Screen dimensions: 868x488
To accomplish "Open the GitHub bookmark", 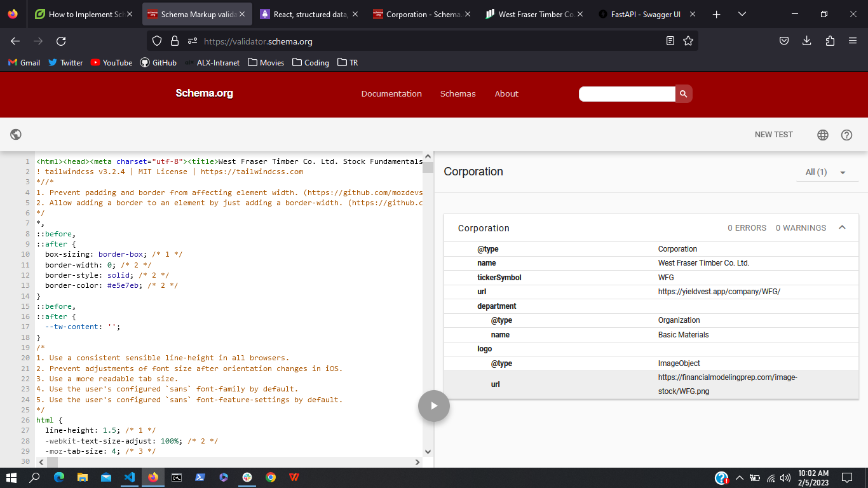I will (158, 62).
